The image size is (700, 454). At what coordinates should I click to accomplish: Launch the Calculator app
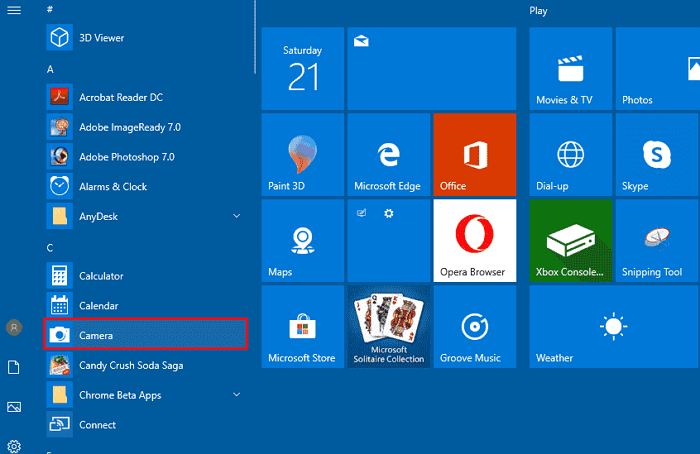click(146, 275)
